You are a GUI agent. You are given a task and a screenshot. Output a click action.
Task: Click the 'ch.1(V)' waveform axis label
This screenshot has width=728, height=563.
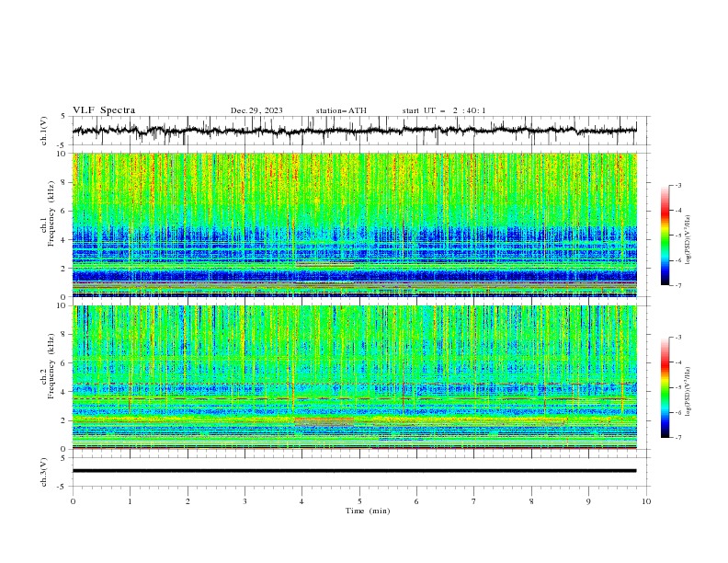(x=44, y=131)
